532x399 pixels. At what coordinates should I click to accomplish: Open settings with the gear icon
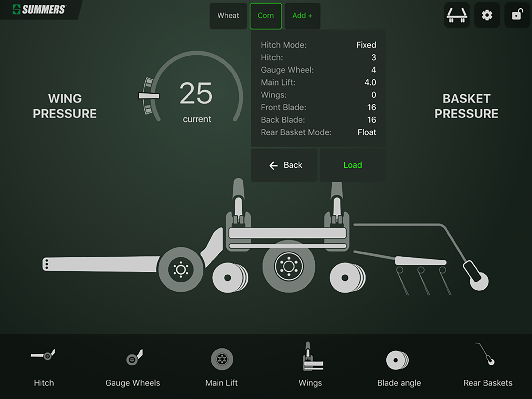click(487, 15)
